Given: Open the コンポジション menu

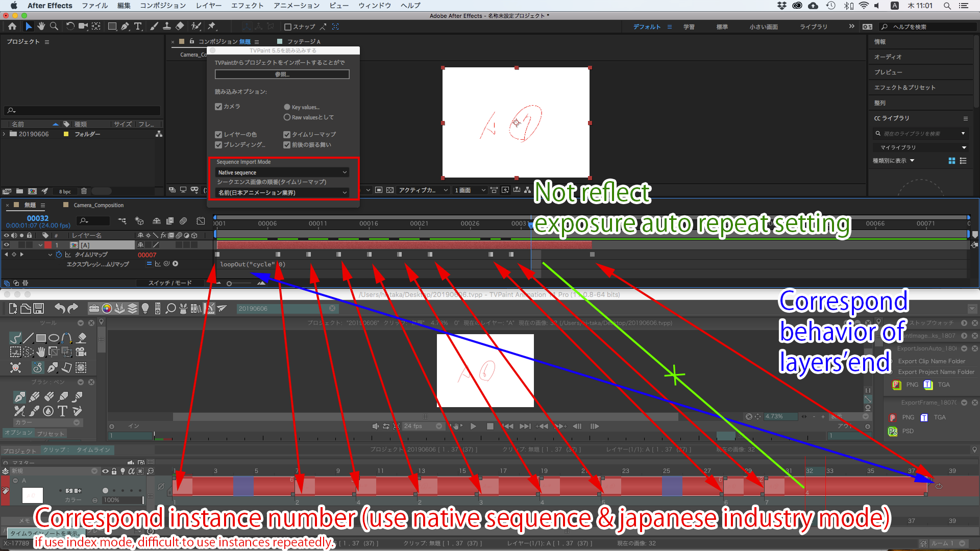Looking at the screenshot, I should [x=163, y=6].
